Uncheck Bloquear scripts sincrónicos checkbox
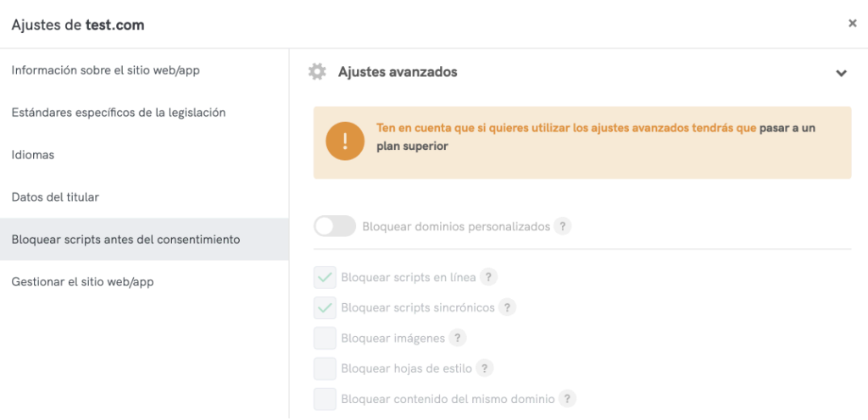 325,307
